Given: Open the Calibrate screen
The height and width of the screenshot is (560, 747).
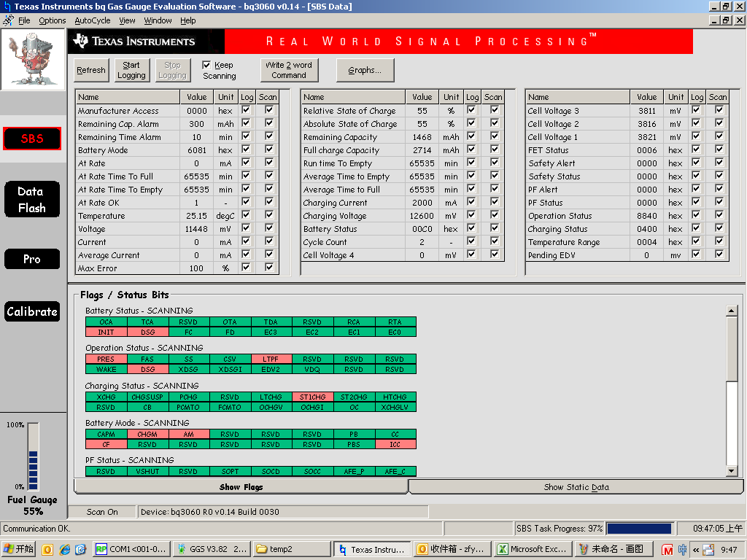Looking at the screenshot, I should [x=32, y=311].
